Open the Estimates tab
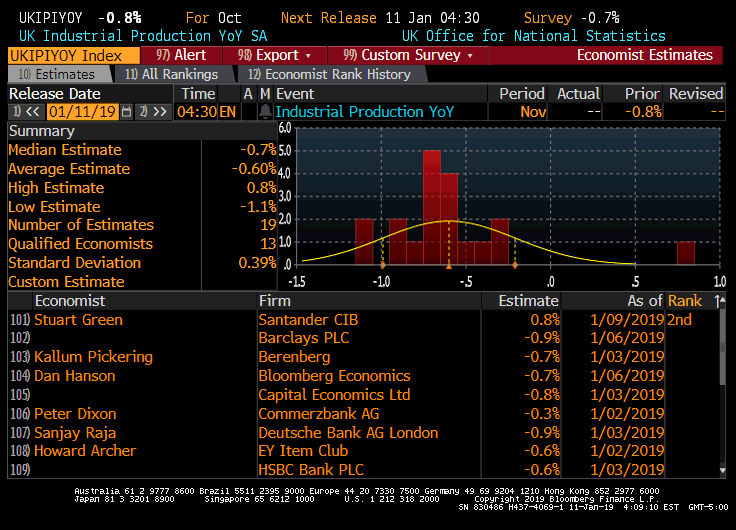 57,75
